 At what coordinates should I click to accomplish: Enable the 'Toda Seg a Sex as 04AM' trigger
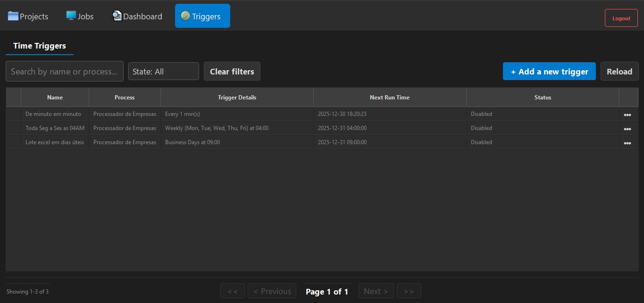click(481, 128)
